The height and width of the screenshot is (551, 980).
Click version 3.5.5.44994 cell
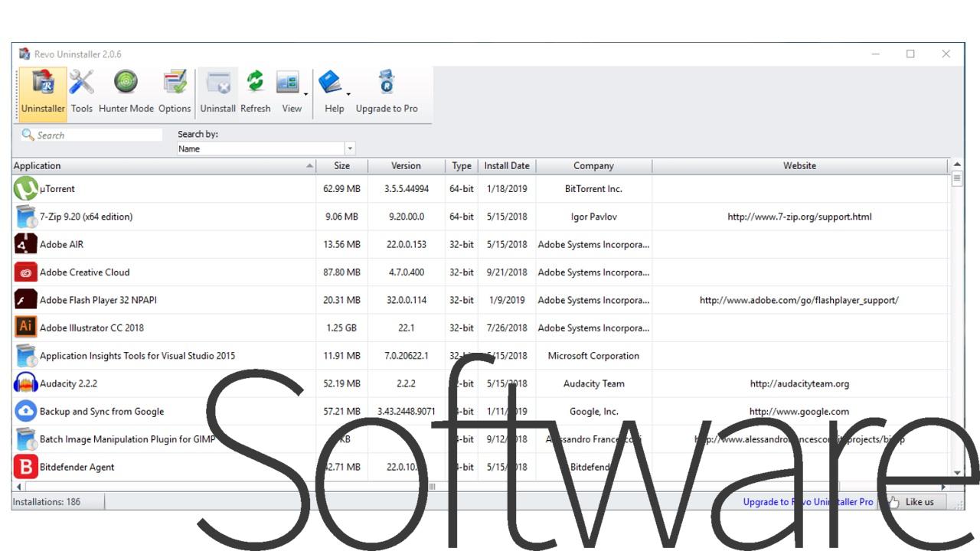[407, 189]
